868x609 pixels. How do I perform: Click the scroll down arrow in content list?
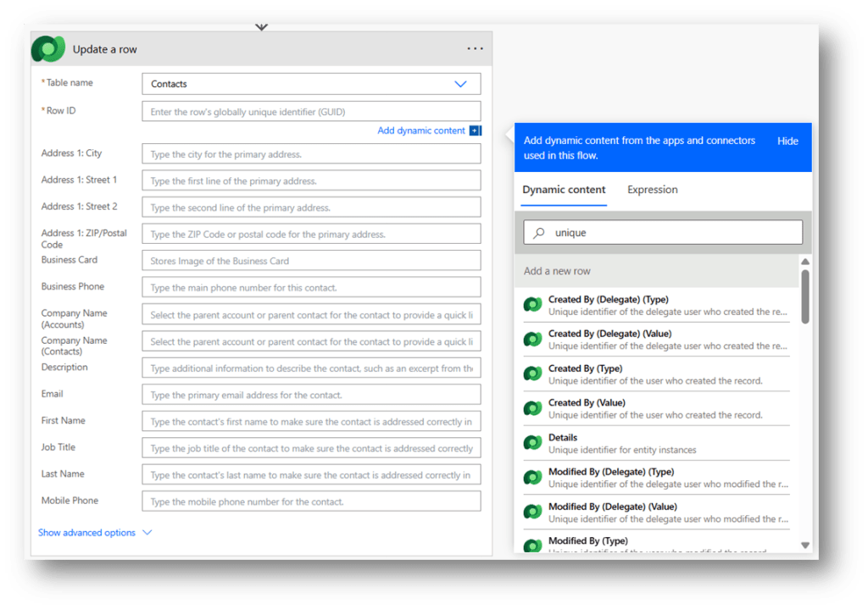[804, 545]
